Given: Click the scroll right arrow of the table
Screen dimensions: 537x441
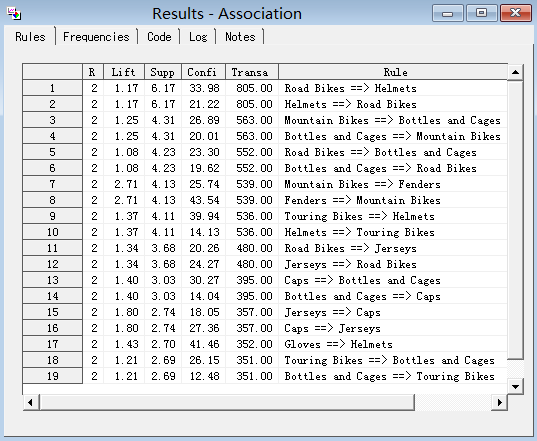Looking at the screenshot, I should pyautogui.click(x=499, y=402).
